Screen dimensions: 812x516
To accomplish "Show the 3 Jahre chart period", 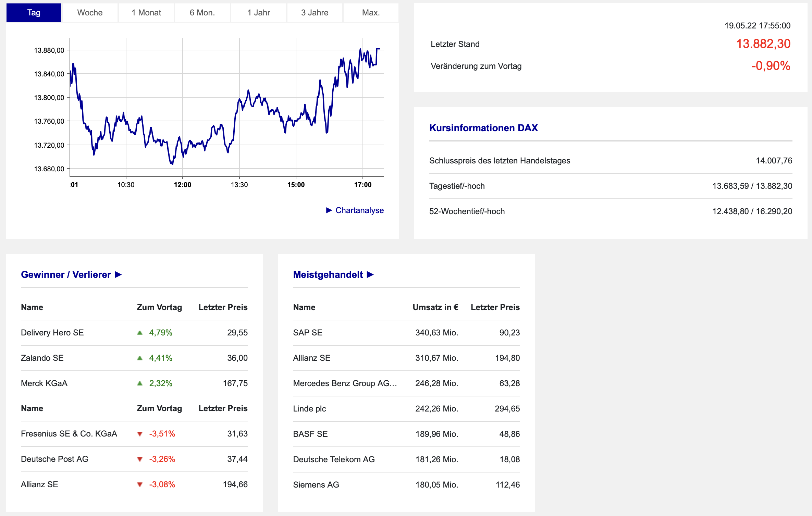I will (315, 13).
